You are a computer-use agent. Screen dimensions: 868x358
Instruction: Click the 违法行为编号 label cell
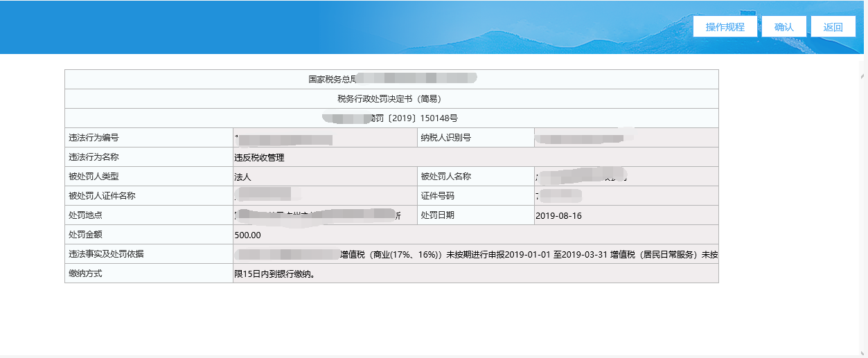[x=89, y=138]
